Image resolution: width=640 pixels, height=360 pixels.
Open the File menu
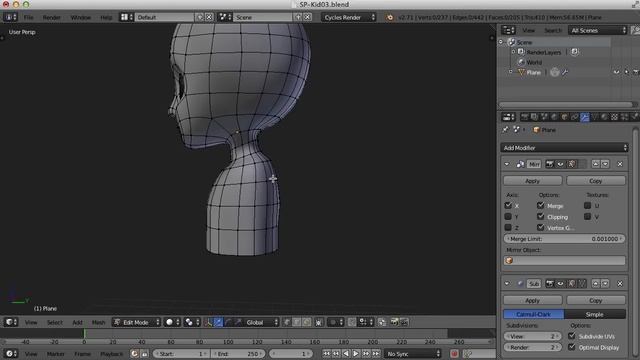click(29, 18)
